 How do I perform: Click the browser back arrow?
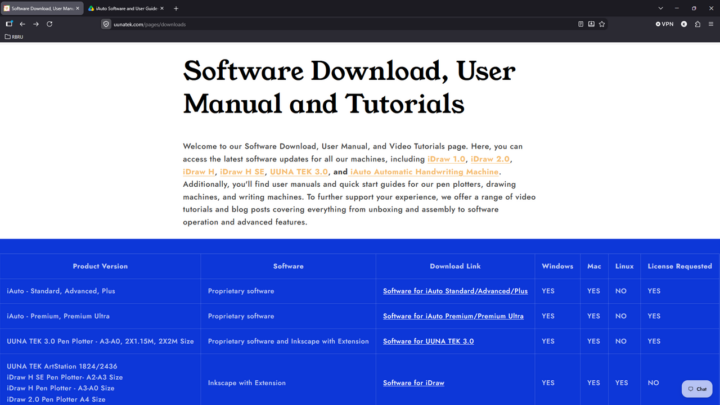tap(22, 24)
